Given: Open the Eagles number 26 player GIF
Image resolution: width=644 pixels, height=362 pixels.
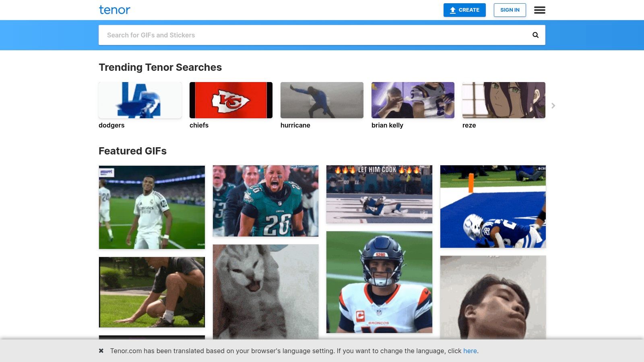Looking at the screenshot, I should pyautogui.click(x=266, y=201).
